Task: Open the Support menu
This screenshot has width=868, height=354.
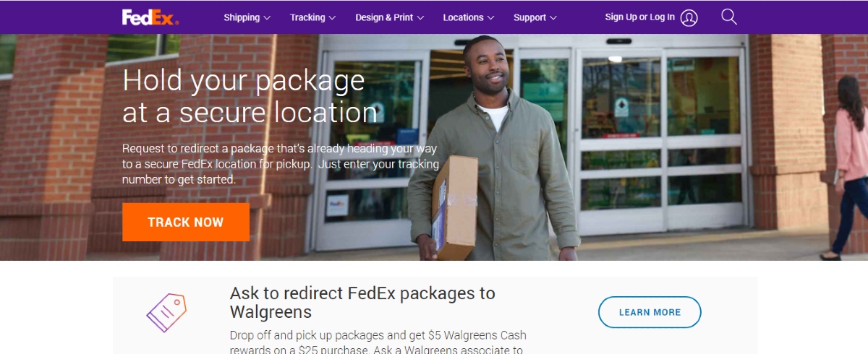Action: (x=535, y=17)
